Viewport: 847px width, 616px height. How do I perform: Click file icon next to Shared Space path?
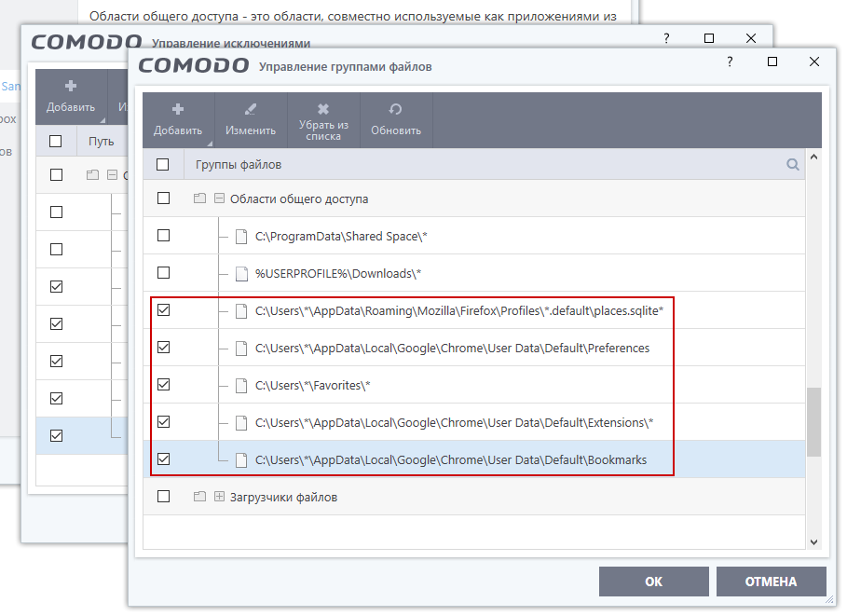click(241, 236)
